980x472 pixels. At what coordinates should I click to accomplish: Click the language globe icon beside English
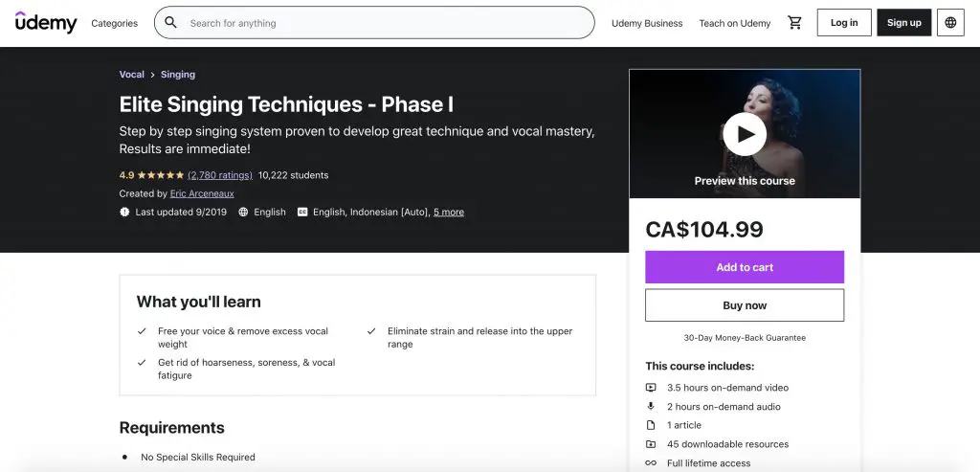point(243,212)
